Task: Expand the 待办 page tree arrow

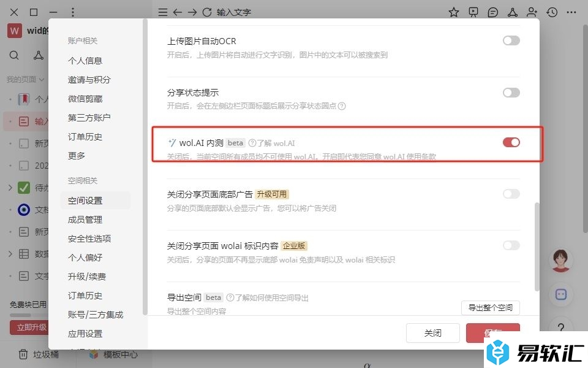Action: [x=10, y=188]
